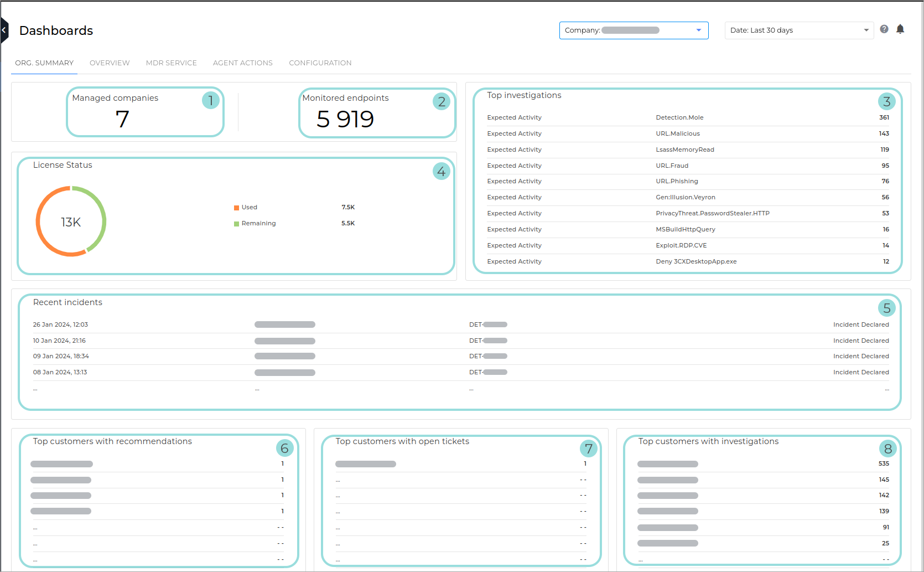Image resolution: width=924 pixels, height=572 pixels.
Task: Select the ORG. SUMMARY tab
Action: coord(44,63)
